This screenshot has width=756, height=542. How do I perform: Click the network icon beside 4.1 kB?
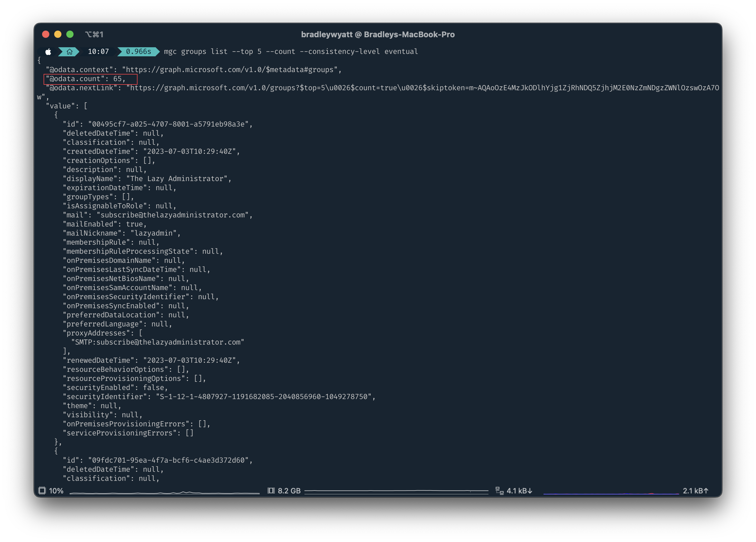[x=499, y=491]
